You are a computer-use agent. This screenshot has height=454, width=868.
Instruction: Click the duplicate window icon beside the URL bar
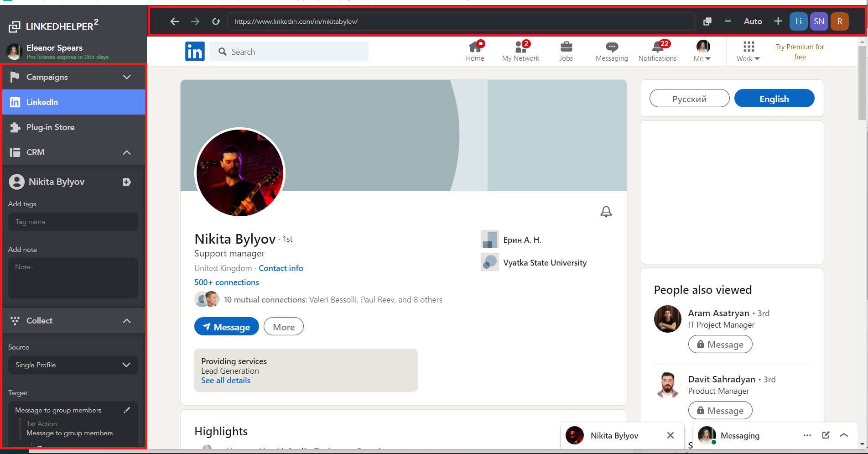point(707,21)
